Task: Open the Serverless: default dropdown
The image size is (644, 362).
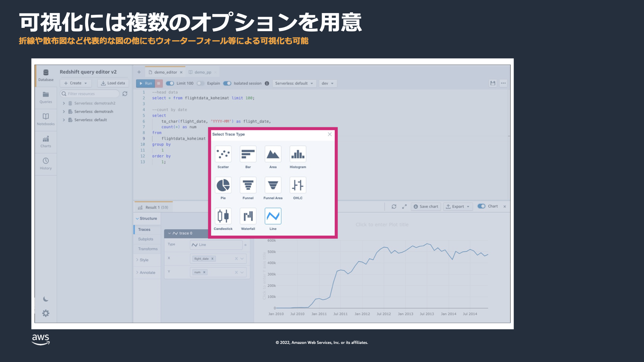Action: pos(294,83)
